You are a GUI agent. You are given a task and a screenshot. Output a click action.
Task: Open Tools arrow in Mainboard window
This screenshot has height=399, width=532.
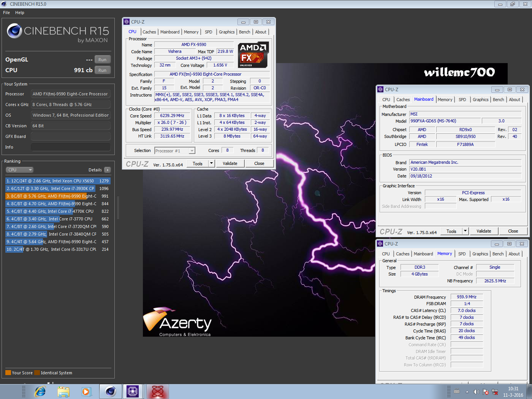click(465, 231)
